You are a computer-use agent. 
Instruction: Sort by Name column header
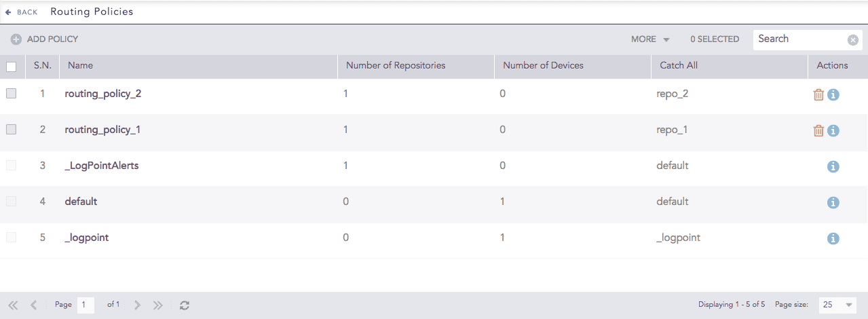pyautogui.click(x=81, y=66)
